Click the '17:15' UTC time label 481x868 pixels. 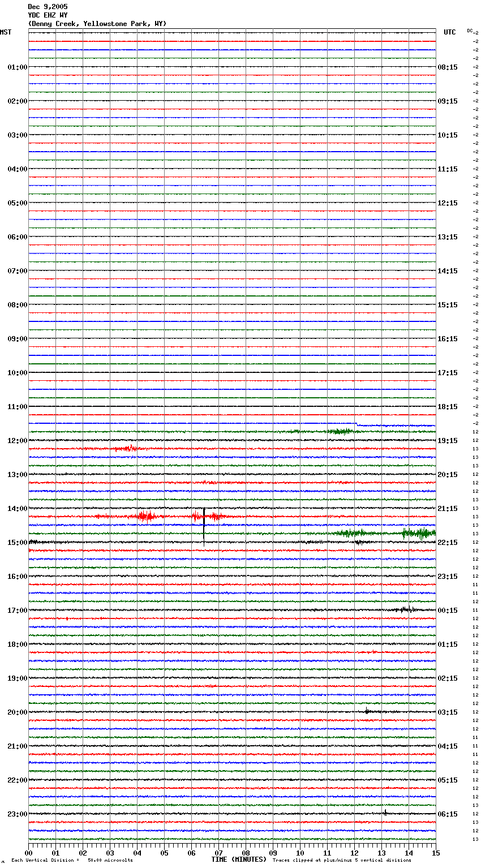(448, 373)
